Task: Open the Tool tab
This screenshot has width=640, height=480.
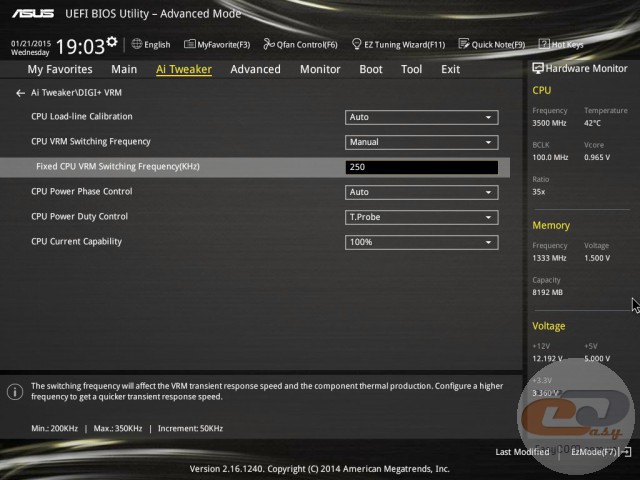Action: point(411,69)
